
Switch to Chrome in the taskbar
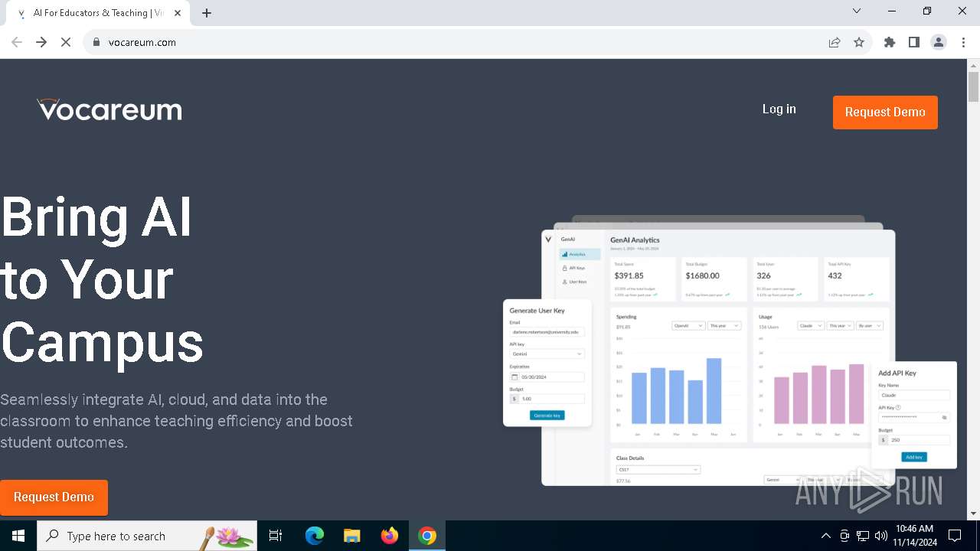[427, 536]
